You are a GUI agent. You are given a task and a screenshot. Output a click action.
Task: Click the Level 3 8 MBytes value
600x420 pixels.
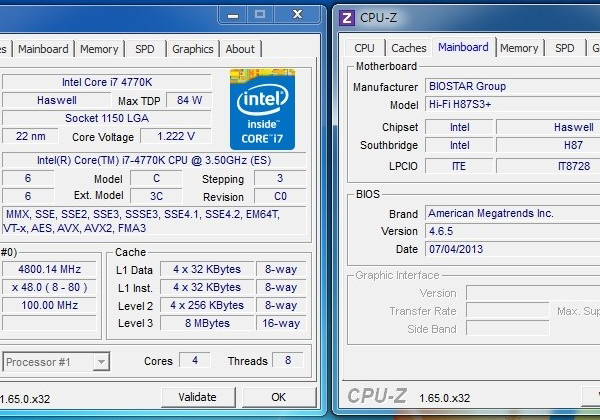coord(207,323)
